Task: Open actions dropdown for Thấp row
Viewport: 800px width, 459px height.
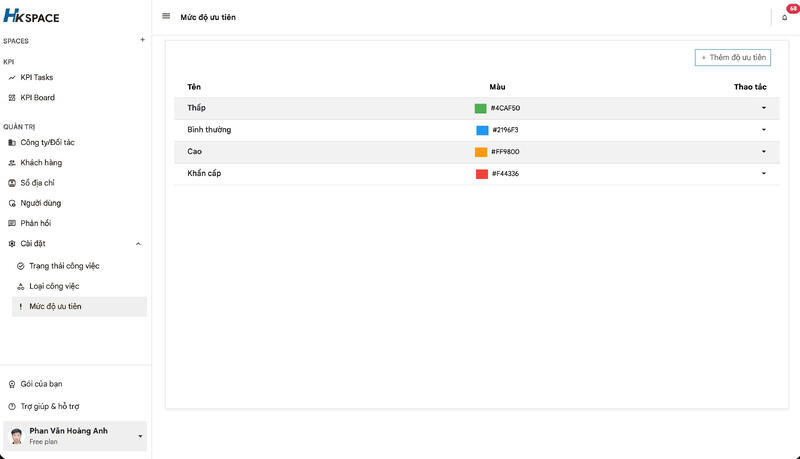Action: coord(764,108)
